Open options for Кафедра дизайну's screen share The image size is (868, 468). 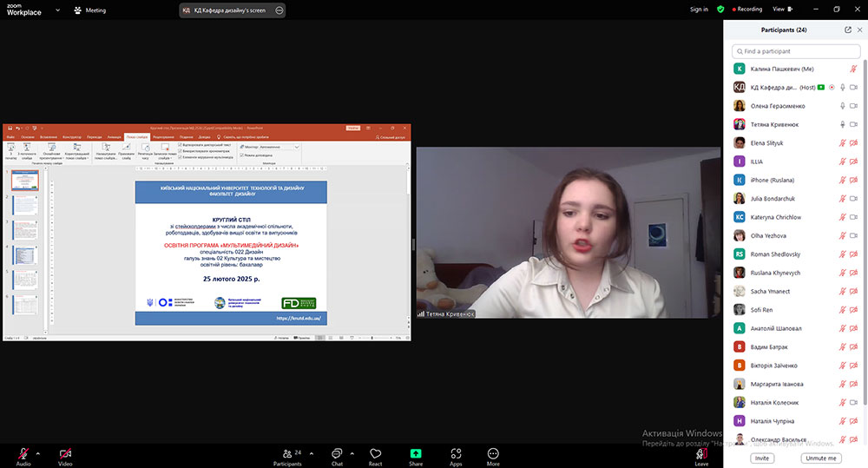click(x=279, y=10)
